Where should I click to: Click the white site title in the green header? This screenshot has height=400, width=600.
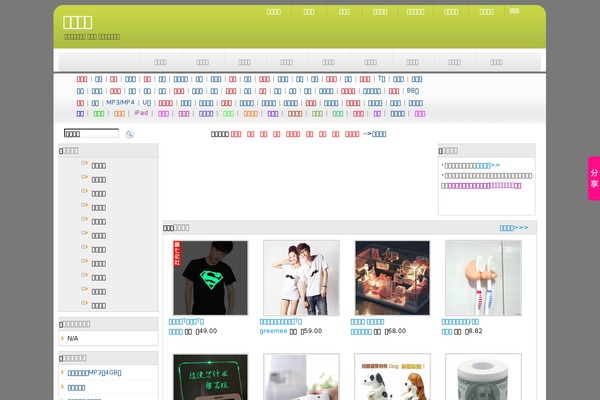pyautogui.click(x=77, y=22)
